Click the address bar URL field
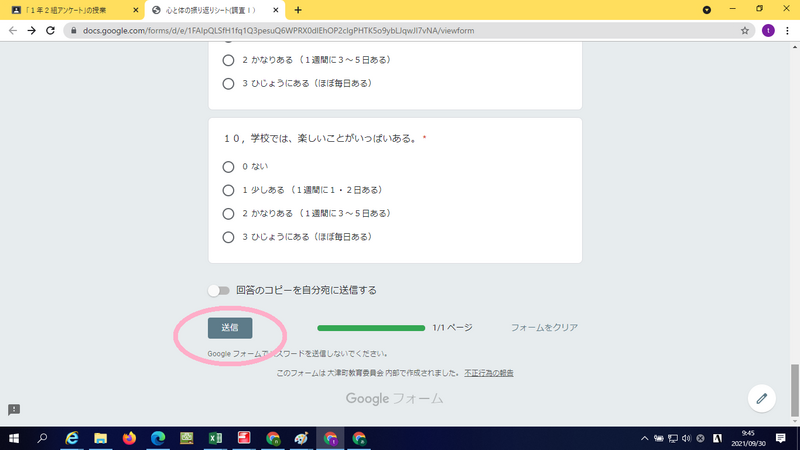 point(400,30)
